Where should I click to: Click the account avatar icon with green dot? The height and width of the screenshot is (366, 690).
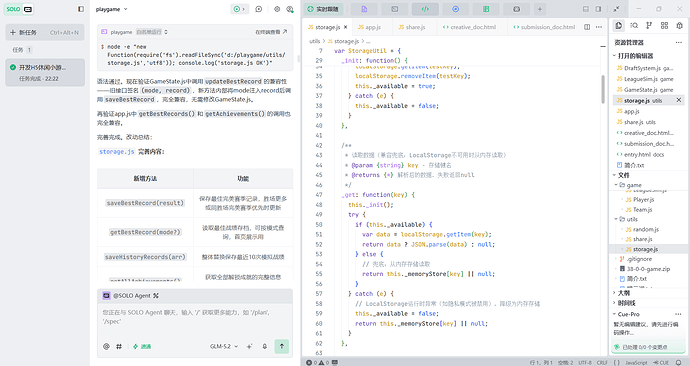(290, 9)
